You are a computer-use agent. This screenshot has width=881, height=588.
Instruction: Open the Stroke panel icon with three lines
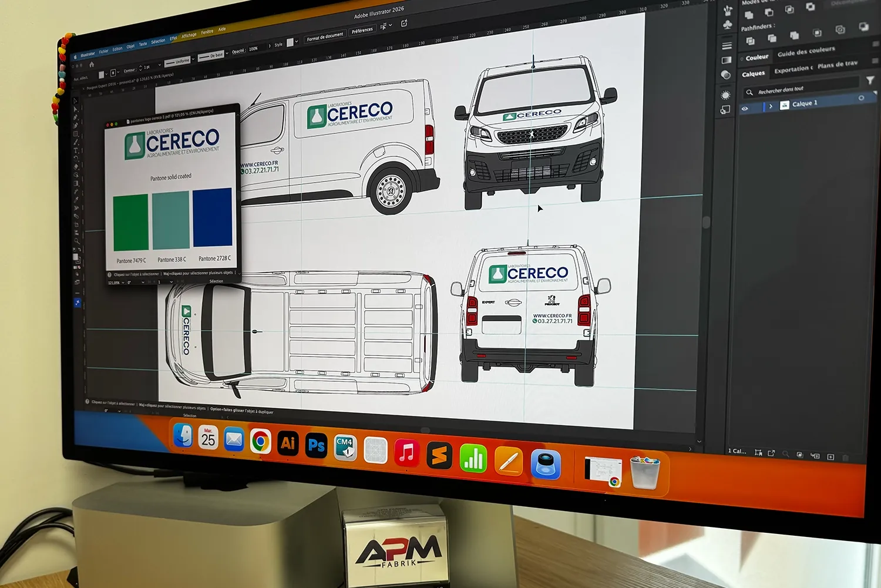click(727, 45)
